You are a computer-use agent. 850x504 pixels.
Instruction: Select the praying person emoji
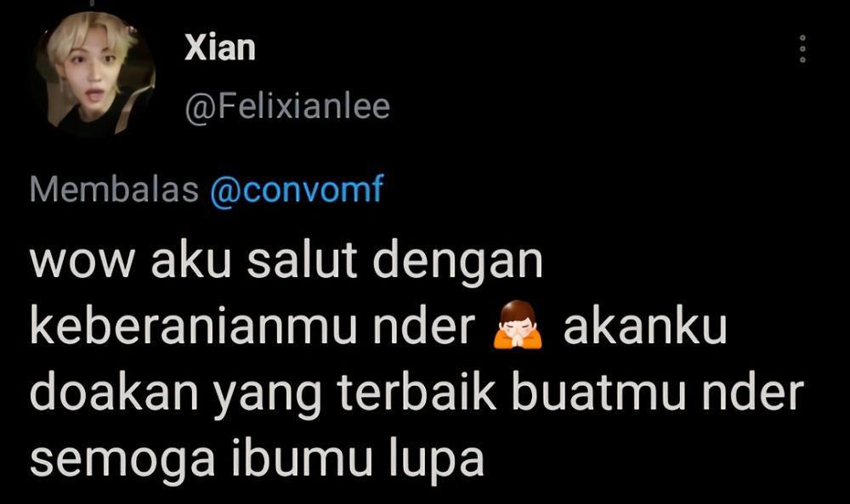click(x=517, y=326)
